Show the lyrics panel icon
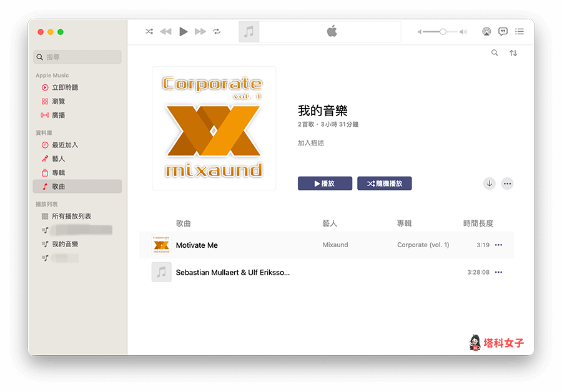Image resolution: width=562 pixels, height=392 pixels. (x=503, y=32)
